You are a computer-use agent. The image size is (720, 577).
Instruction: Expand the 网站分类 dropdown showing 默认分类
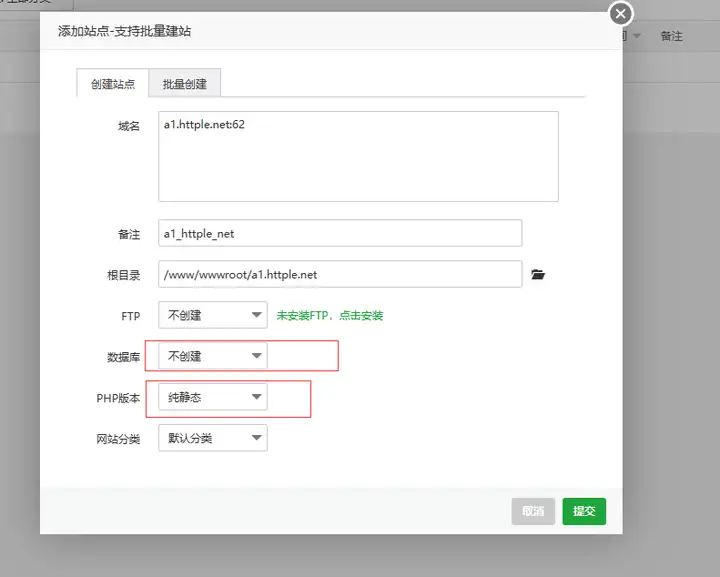pyautogui.click(x=213, y=438)
